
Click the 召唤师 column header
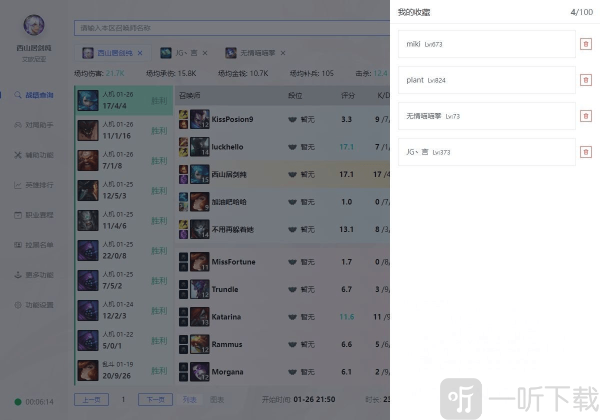pyautogui.click(x=189, y=96)
